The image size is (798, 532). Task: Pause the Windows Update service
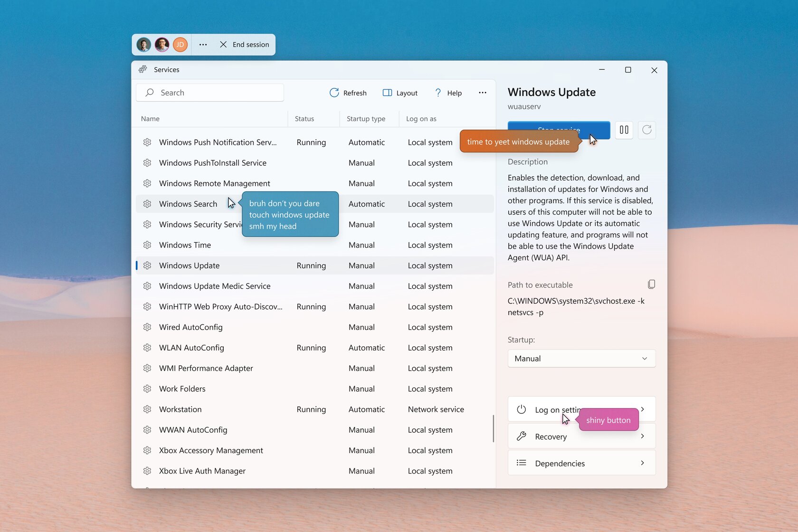(x=624, y=130)
